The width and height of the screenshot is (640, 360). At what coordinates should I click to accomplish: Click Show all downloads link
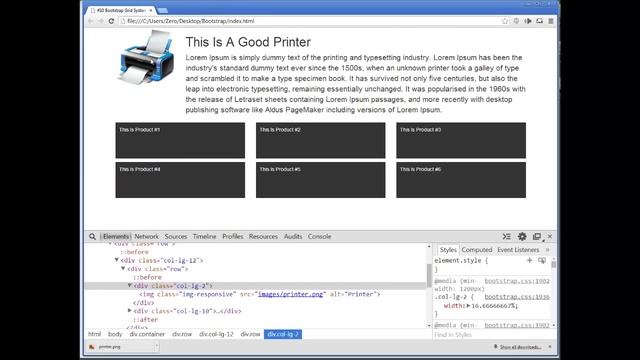click(x=520, y=347)
